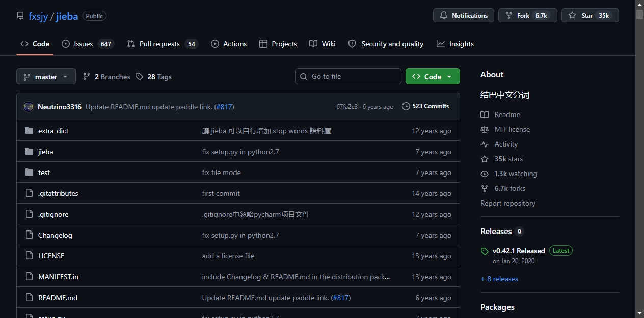Screen dimensions: 644x318
Task: Open pull request #817 in latest commit
Action: tap(224, 107)
